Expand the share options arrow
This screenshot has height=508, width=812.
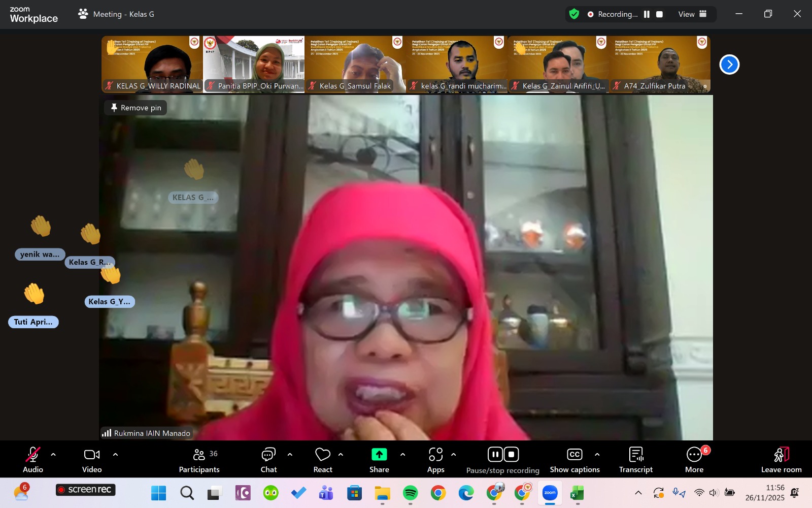pos(403,455)
